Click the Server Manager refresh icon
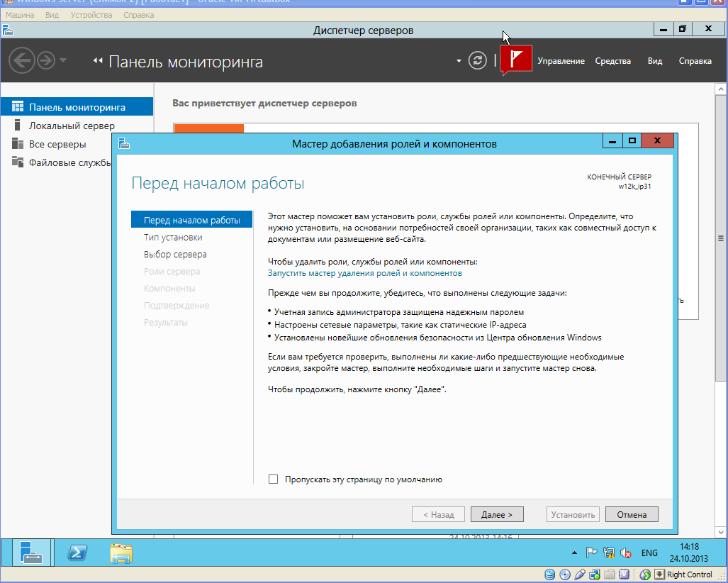 477,60
